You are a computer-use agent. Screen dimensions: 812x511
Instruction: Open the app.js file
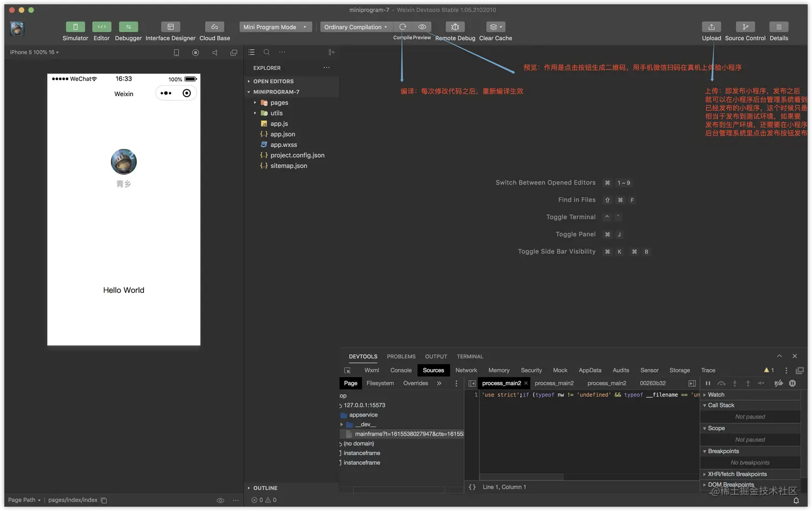[279, 124]
